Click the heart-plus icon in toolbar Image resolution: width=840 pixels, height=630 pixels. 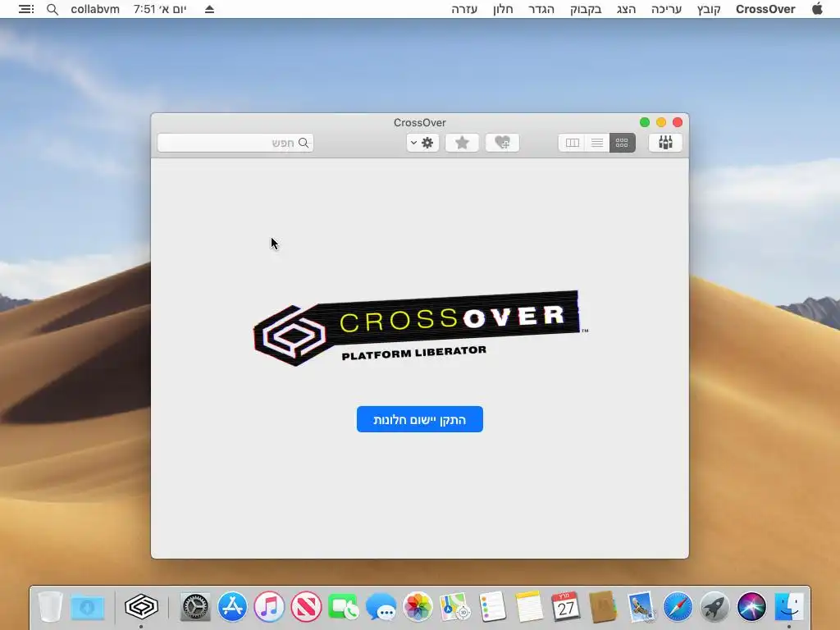pos(502,143)
